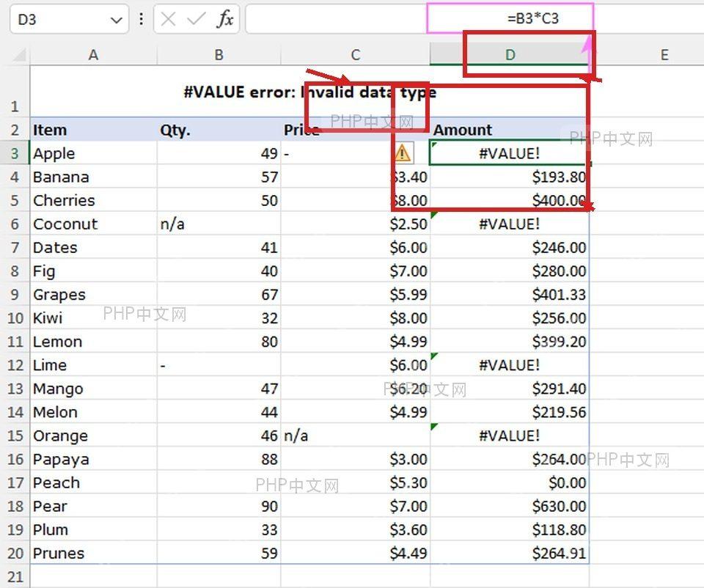This screenshot has width=704, height=588.
Task: Click the Amount header cell
Action: [x=510, y=130]
